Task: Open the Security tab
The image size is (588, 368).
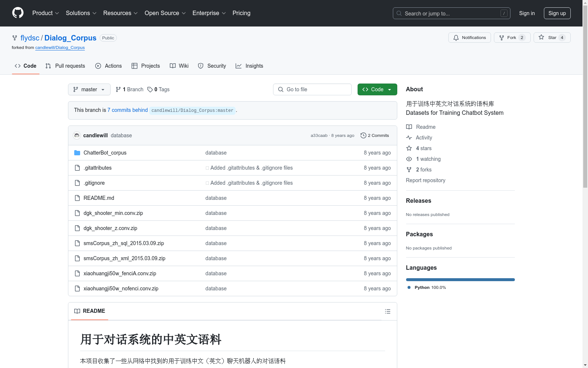Action: click(x=212, y=66)
